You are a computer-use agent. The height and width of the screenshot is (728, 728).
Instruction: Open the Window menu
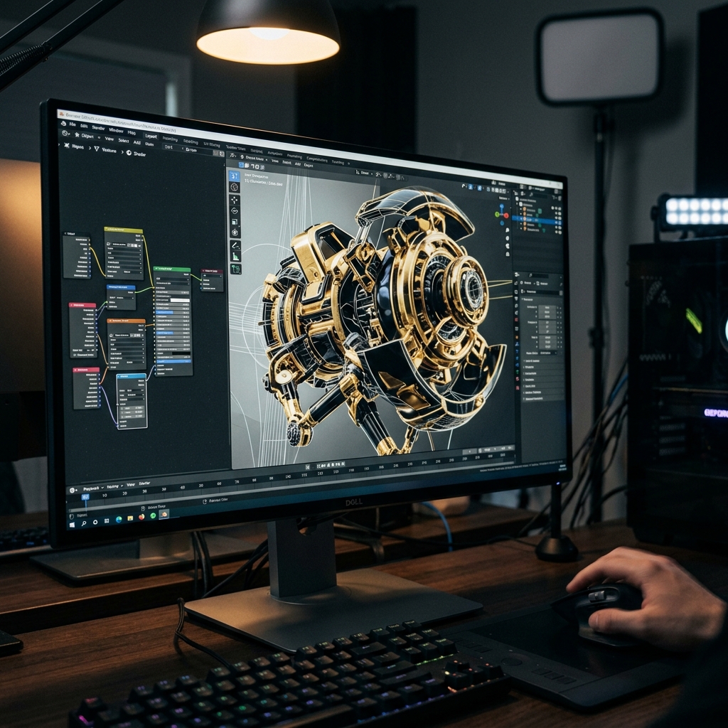coord(116,131)
